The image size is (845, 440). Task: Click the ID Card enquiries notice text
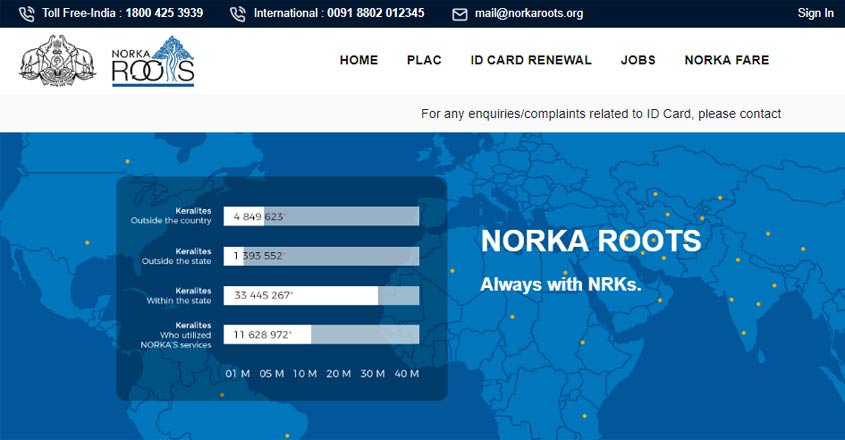[x=601, y=114]
